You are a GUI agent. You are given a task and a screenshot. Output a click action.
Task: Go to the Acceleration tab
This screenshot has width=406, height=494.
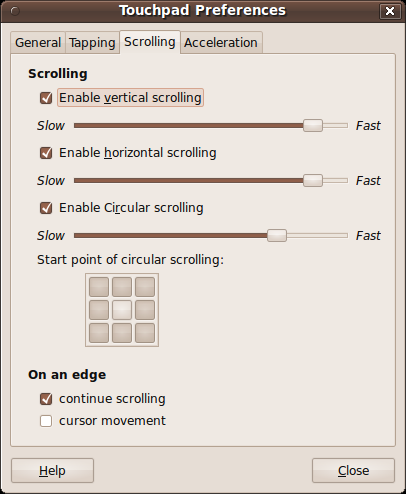(221, 43)
